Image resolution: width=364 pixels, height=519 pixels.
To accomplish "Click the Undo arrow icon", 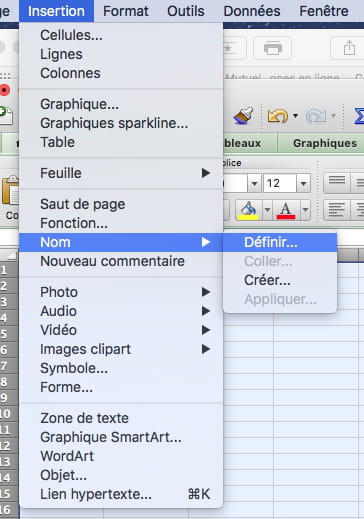I will point(277,116).
